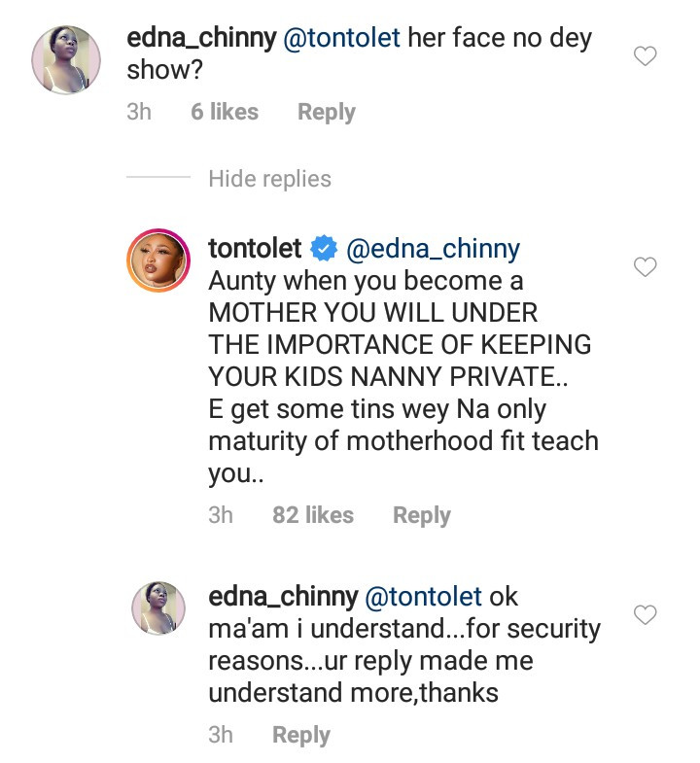Open edna_chinny username on the bottom reply
Image resolution: width=700 pixels, height=763 pixels.
(x=282, y=596)
